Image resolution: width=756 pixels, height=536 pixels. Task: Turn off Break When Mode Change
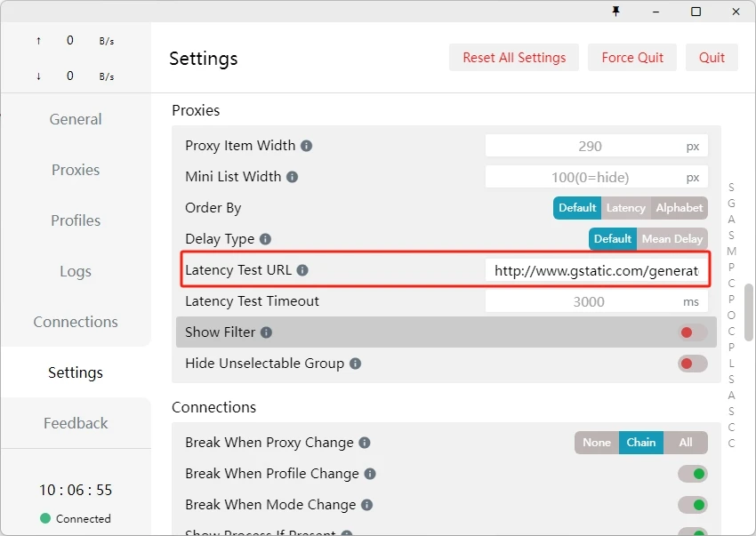pos(692,505)
